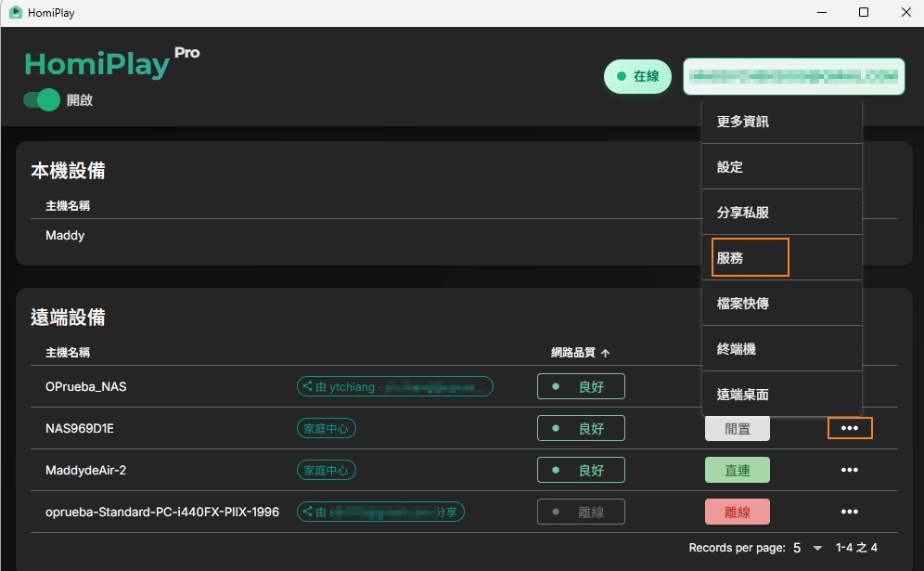Launch 終端機 from the menu
The width and height of the screenshot is (924, 571).
click(x=782, y=348)
